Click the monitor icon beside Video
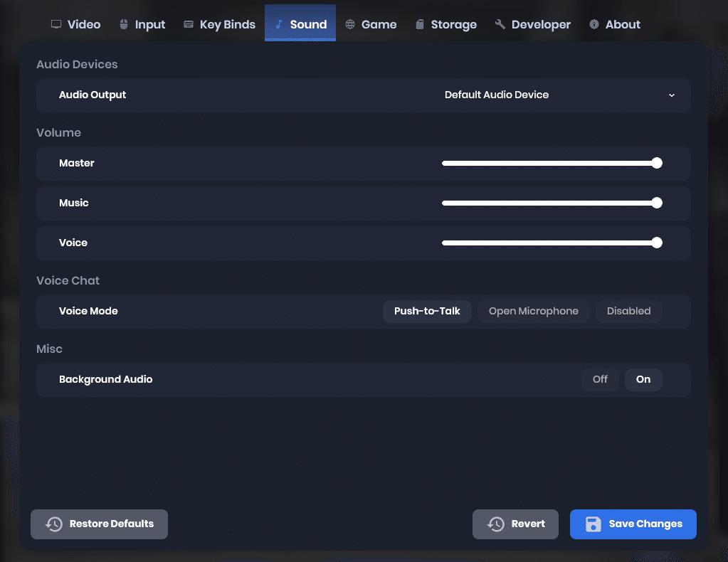Screen dimensions: 728x562 pos(56,24)
